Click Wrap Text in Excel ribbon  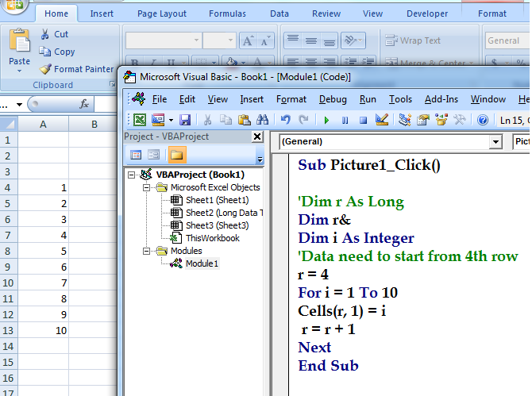pos(413,40)
